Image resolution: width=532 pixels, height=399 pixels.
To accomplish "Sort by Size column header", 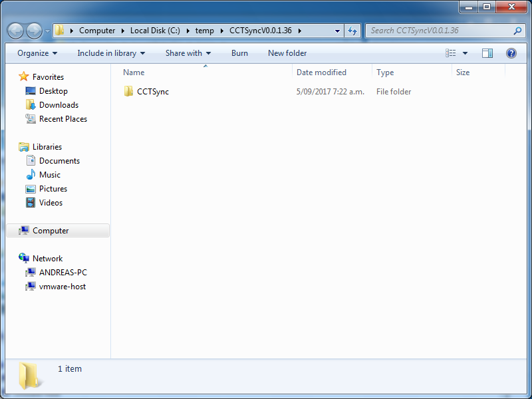I will coord(463,72).
